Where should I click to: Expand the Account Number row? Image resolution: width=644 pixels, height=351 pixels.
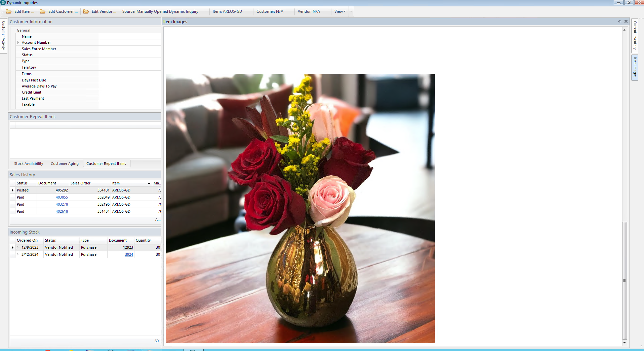(x=18, y=42)
